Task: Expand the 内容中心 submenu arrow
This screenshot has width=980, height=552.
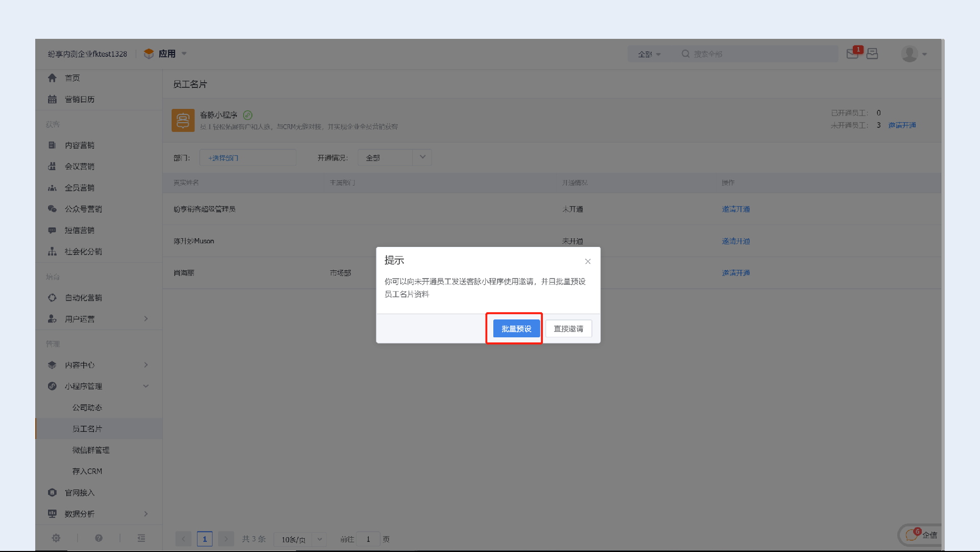Action: tap(146, 365)
